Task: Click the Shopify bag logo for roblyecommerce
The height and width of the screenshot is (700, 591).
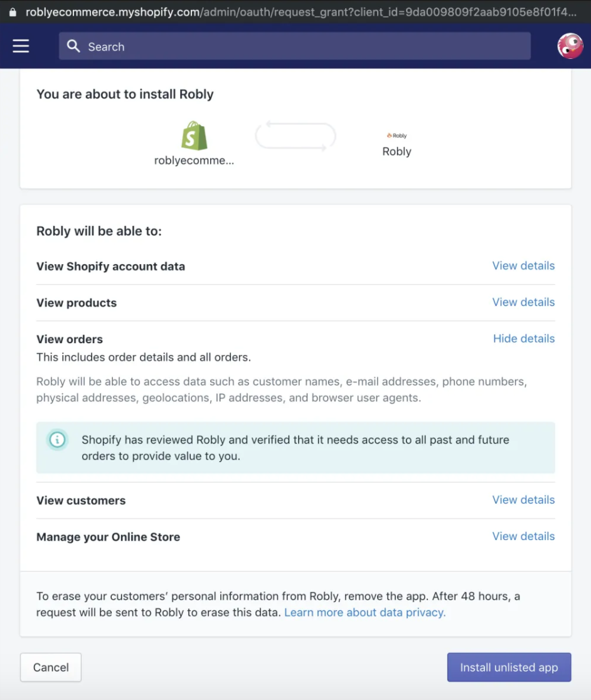Action: click(194, 135)
